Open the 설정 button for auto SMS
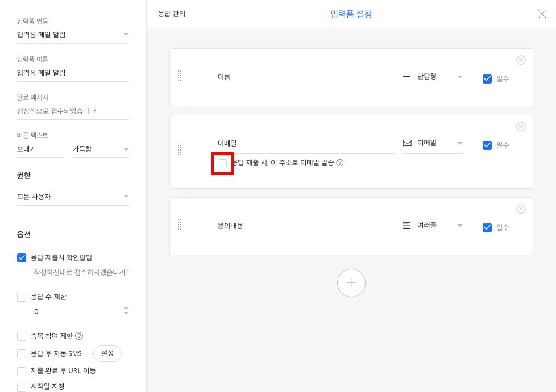Image resolution: width=556 pixels, height=392 pixels. coord(107,353)
